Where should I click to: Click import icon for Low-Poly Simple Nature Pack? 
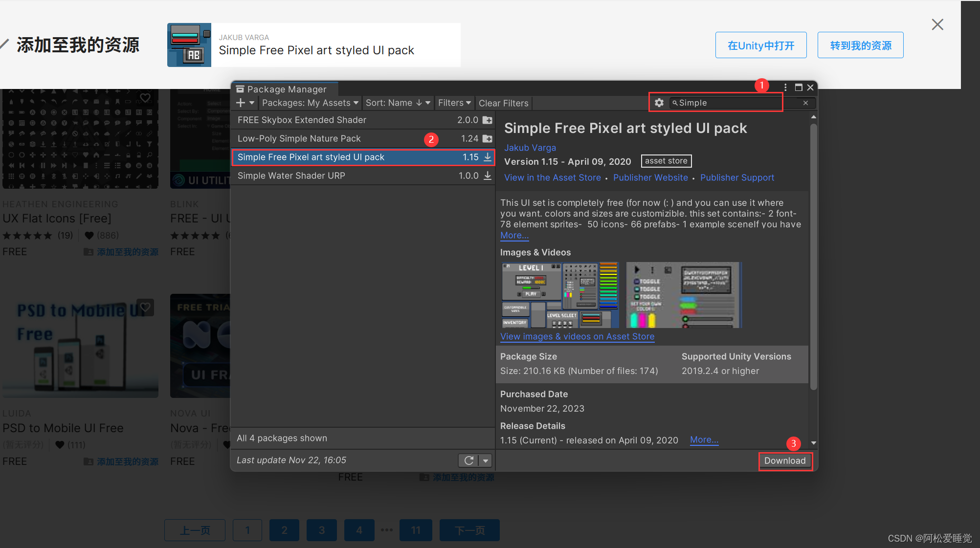488,139
